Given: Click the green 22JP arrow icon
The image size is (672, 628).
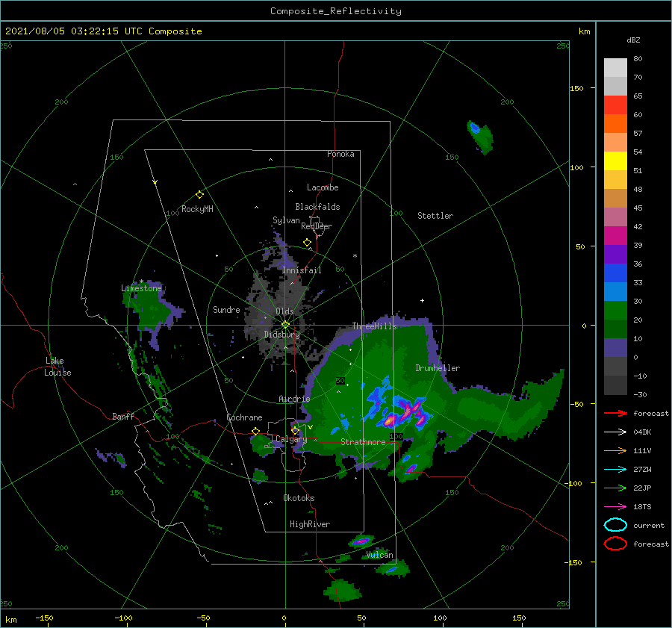Looking at the screenshot, I should 615,488.
